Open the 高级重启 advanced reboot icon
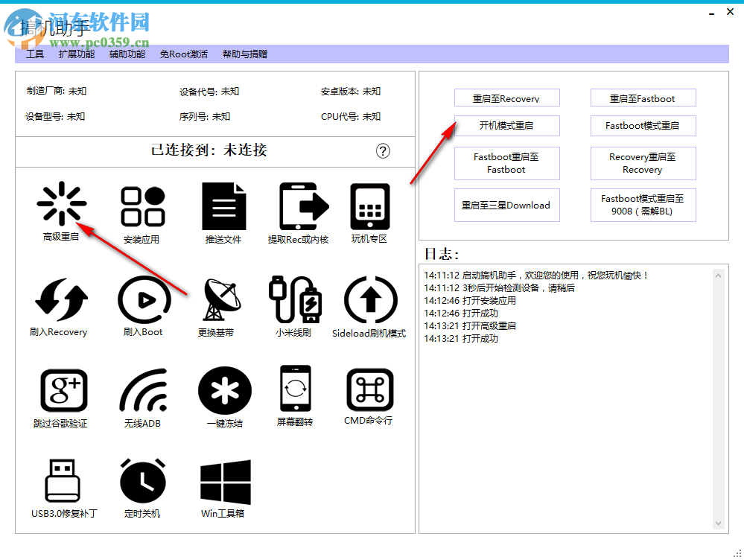The image size is (744, 560). coord(62,203)
